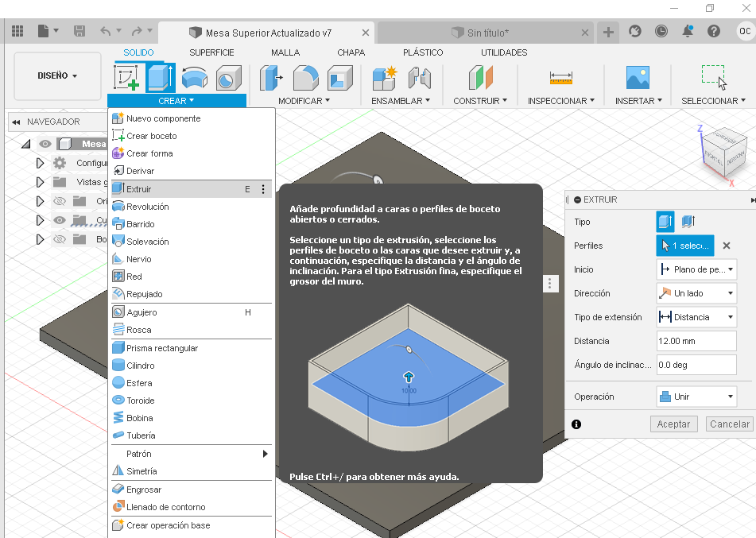The image size is (756, 538).
Task: Expand the Configuración tree node
Action: point(40,163)
